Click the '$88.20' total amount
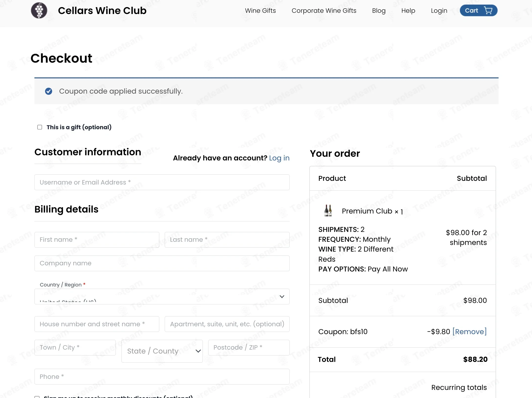Viewport: 532px width, 398px height. (475, 359)
